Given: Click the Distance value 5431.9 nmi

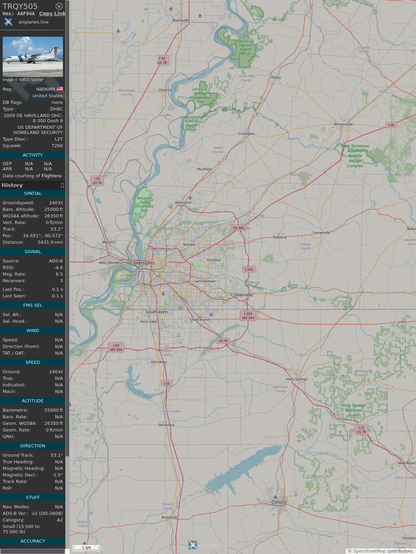Looking at the screenshot, I should coord(50,242).
